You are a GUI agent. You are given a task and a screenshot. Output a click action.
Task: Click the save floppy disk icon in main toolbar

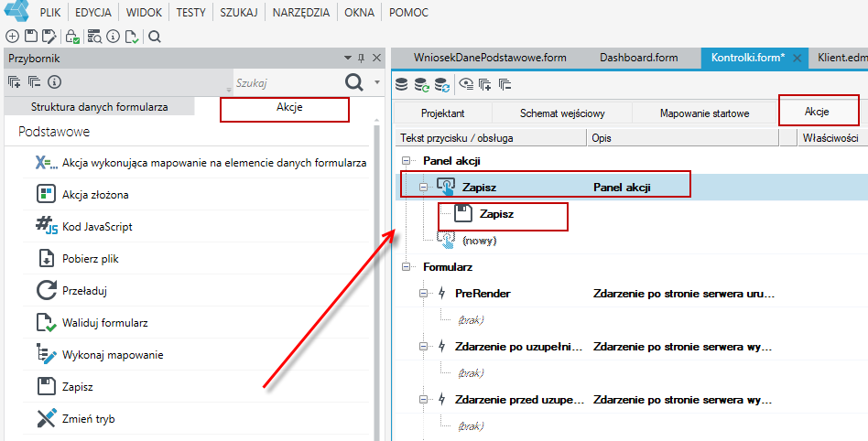[31, 37]
